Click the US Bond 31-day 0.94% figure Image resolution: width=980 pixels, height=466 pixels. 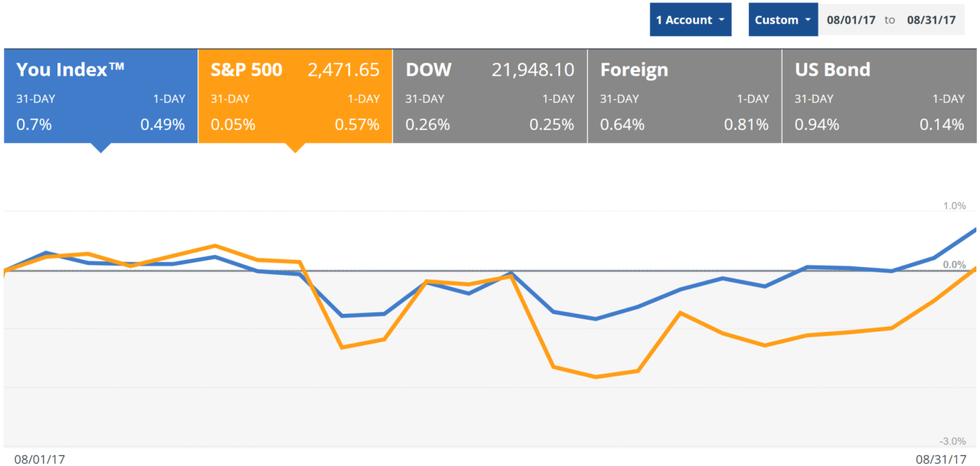click(x=816, y=125)
